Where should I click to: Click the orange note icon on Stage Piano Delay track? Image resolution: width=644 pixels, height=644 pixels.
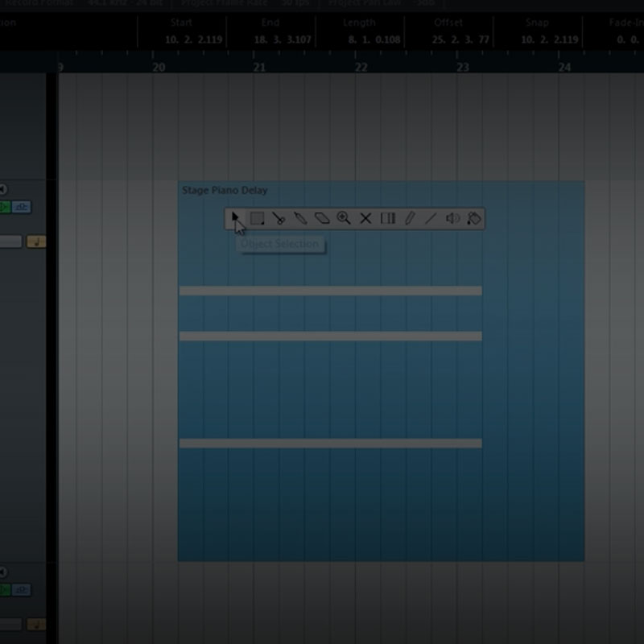(x=36, y=242)
